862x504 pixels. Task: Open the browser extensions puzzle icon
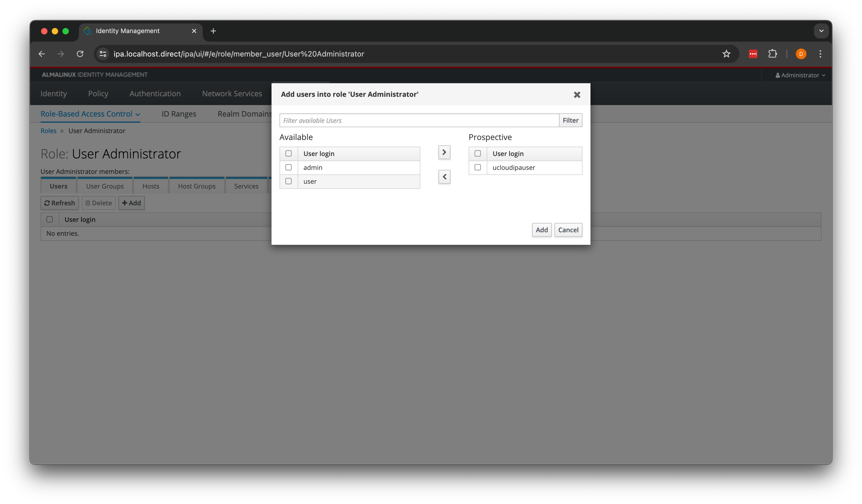pos(772,54)
